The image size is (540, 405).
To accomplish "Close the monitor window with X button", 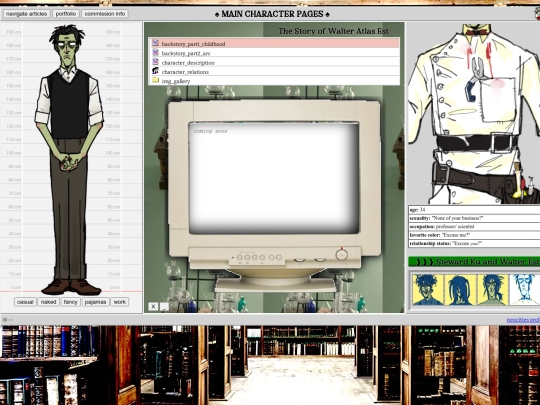I will click(153, 306).
